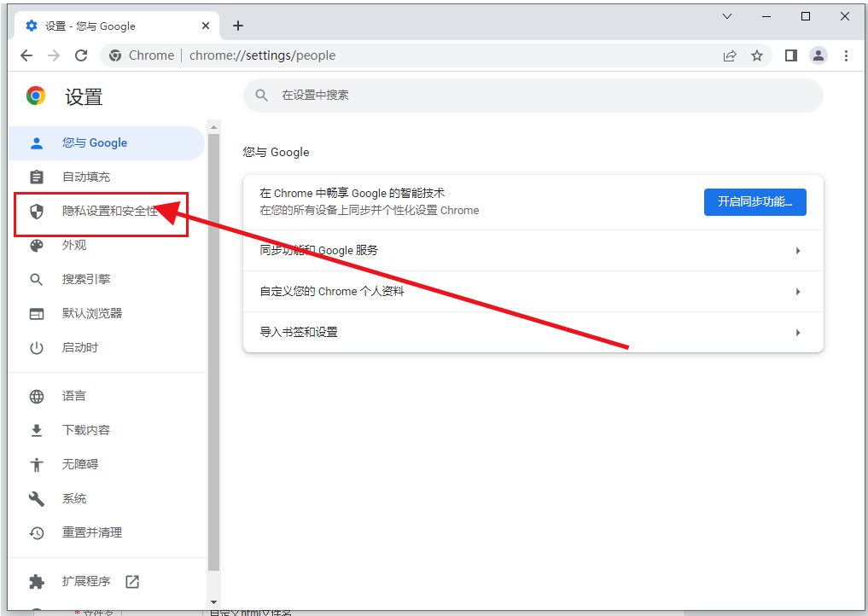This screenshot has height=616, width=868.
Task: Select 启动时 in the sidebar menu
Action: tap(77, 347)
